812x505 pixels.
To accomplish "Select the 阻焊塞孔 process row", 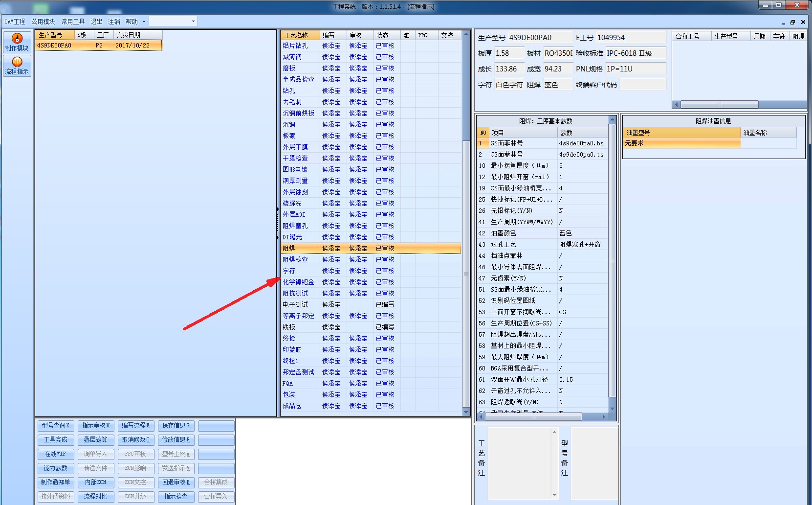I will tap(371, 226).
